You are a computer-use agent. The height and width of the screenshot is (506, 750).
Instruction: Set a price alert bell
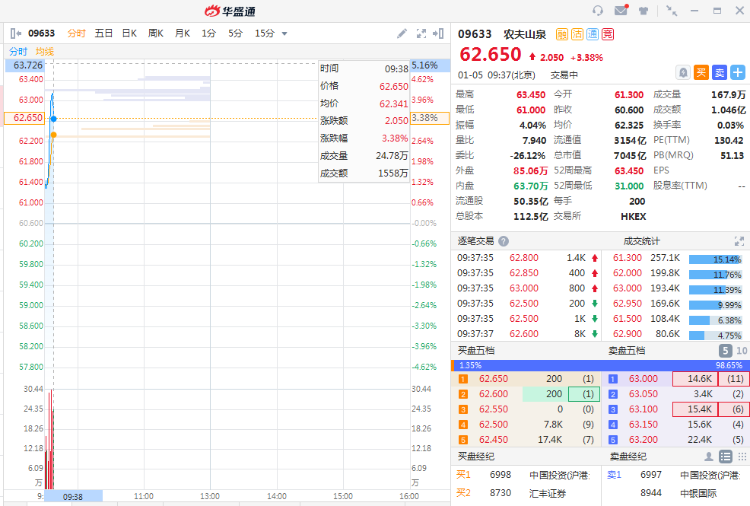[x=682, y=72]
